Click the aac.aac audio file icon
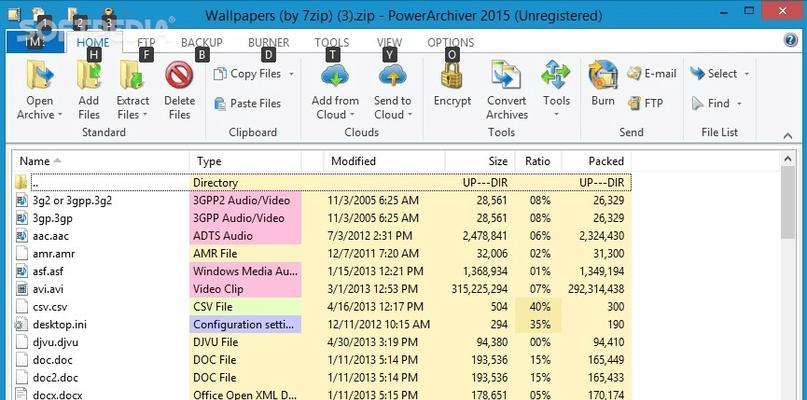 click(21, 236)
